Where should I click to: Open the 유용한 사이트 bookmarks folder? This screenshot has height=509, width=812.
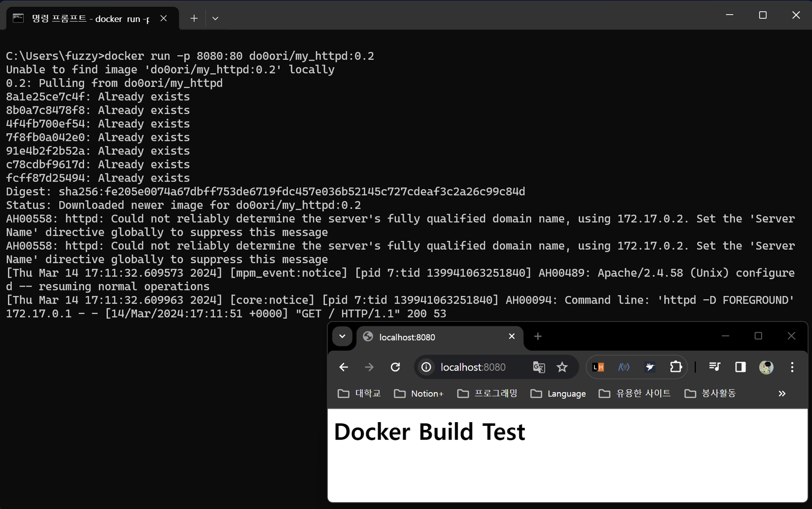point(635,393)
